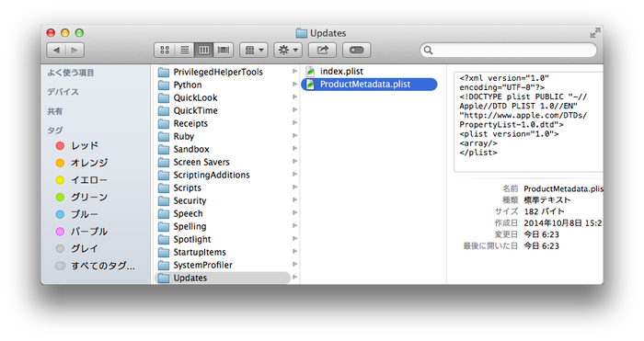Click the edit tags toolbar button

point(357,50)
